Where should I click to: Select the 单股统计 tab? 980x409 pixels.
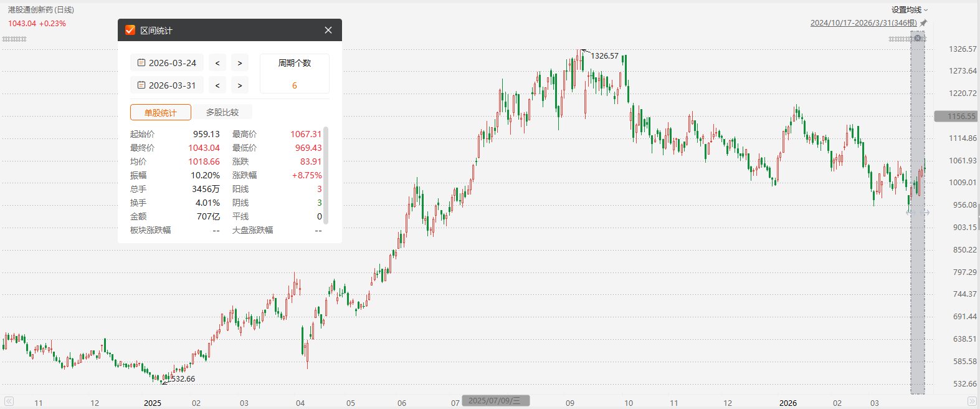(x=161, y=112)
